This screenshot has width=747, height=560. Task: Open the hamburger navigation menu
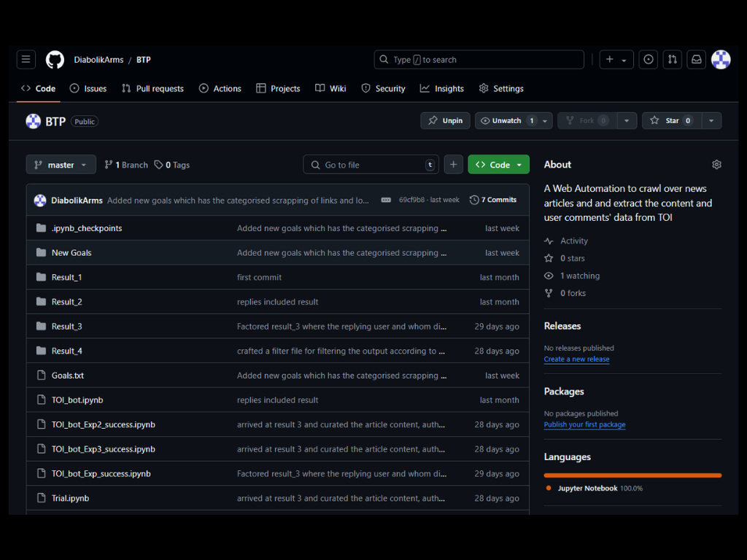(26, 60)
